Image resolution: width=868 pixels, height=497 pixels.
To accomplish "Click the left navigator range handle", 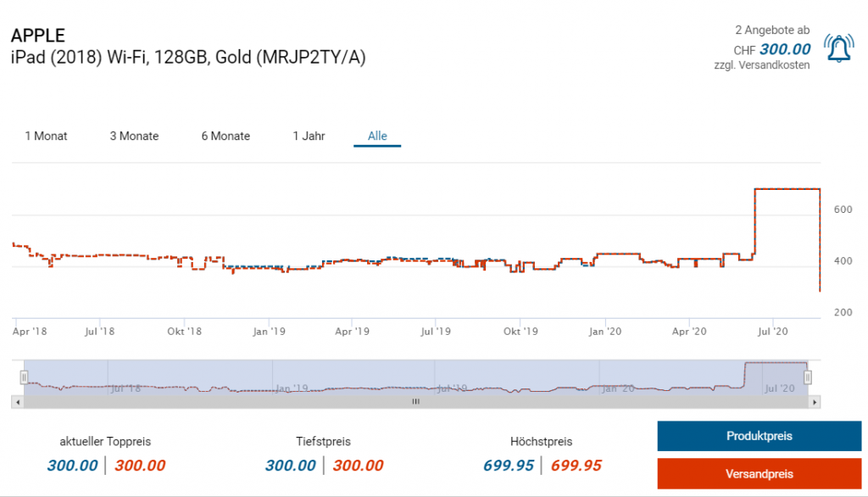I will [x=25, y=377].
